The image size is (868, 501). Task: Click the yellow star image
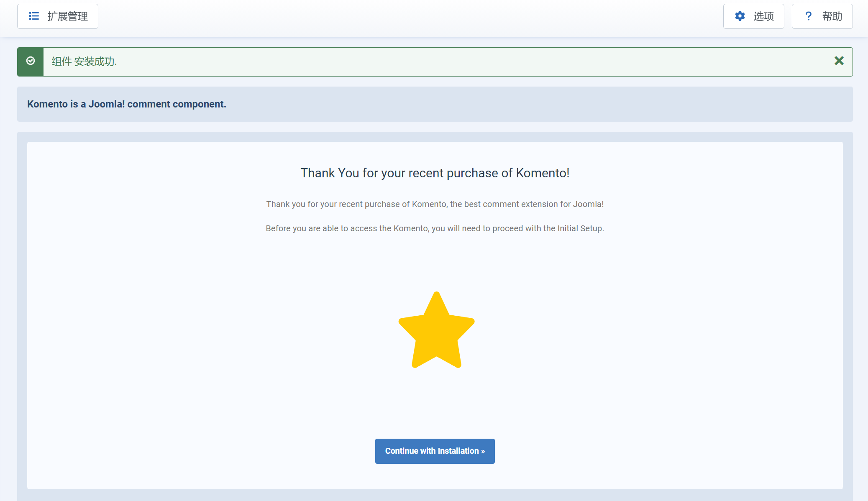tap(436, 332)
